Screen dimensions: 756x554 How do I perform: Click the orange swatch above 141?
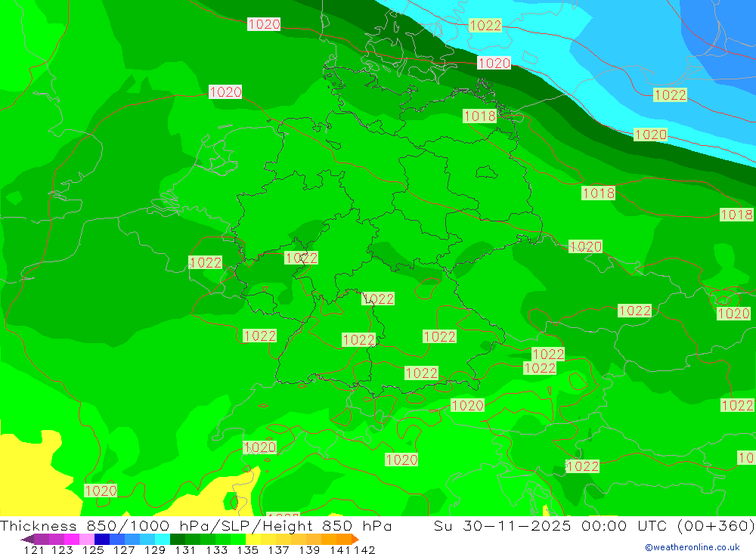(x=344, y=539)
